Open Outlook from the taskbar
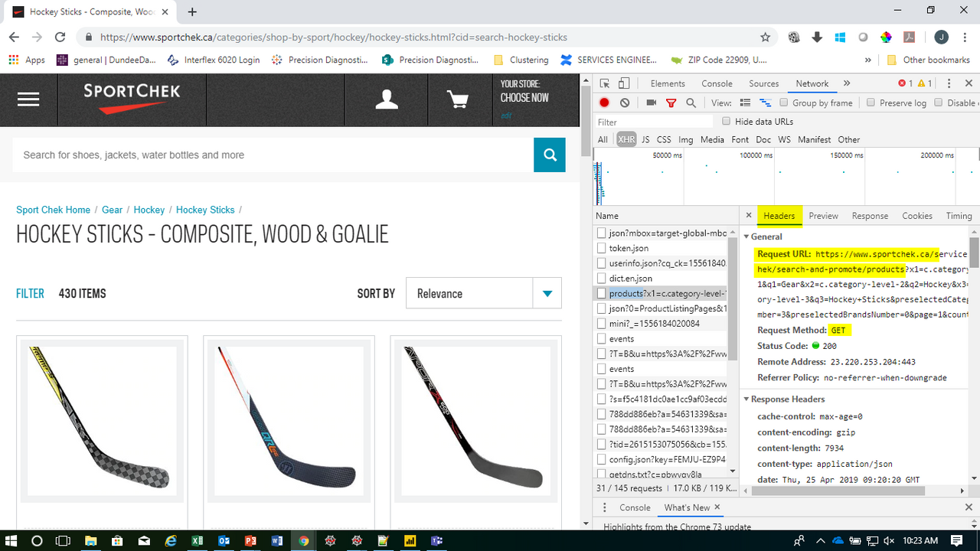Viewport: 980px width, 551px height. pos(224,540)
